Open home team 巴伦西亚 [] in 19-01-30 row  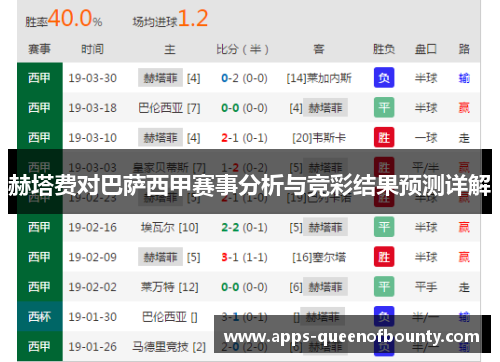(169, 317)
